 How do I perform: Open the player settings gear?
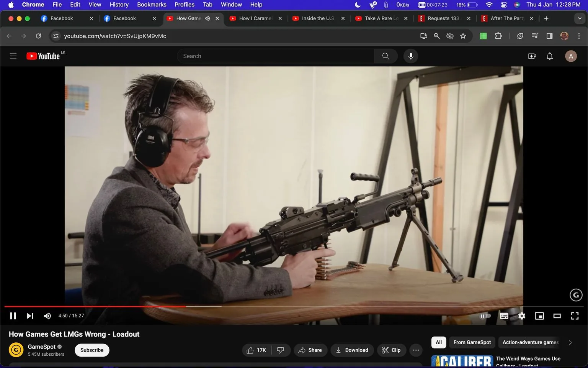521,315
